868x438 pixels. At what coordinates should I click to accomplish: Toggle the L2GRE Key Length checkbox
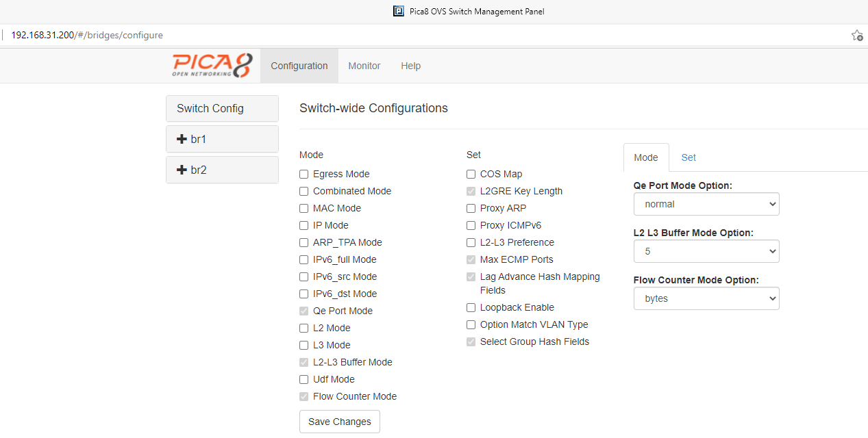point(471,192)
